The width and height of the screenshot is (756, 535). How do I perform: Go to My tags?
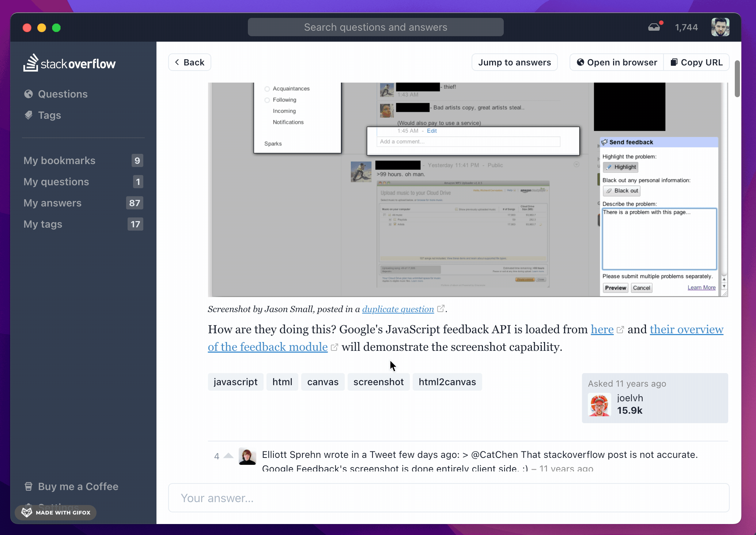point(43,224)
